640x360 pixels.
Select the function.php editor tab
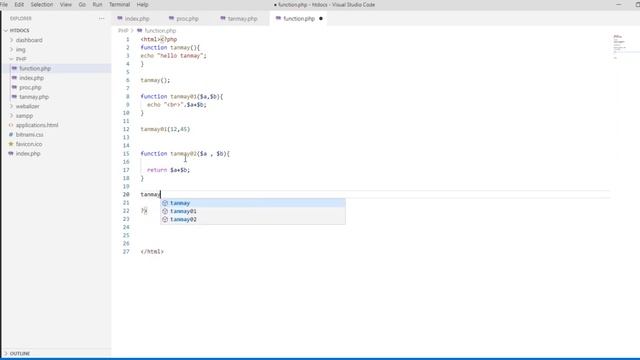[x=299, y=19]
